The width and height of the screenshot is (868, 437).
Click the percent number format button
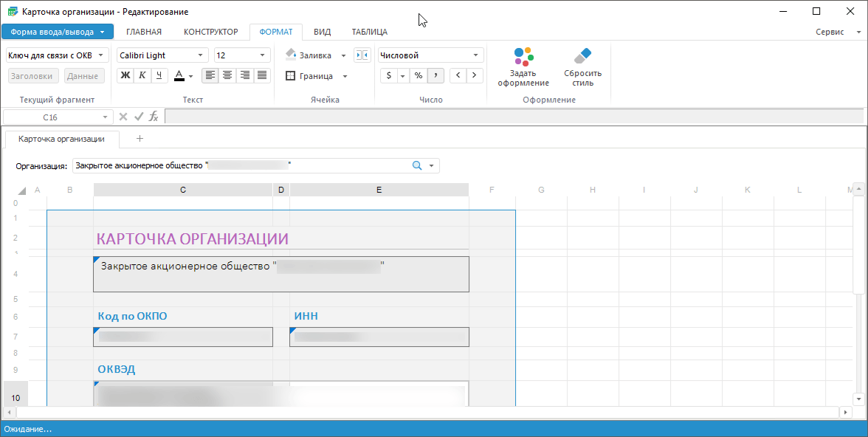coord(418,75)
